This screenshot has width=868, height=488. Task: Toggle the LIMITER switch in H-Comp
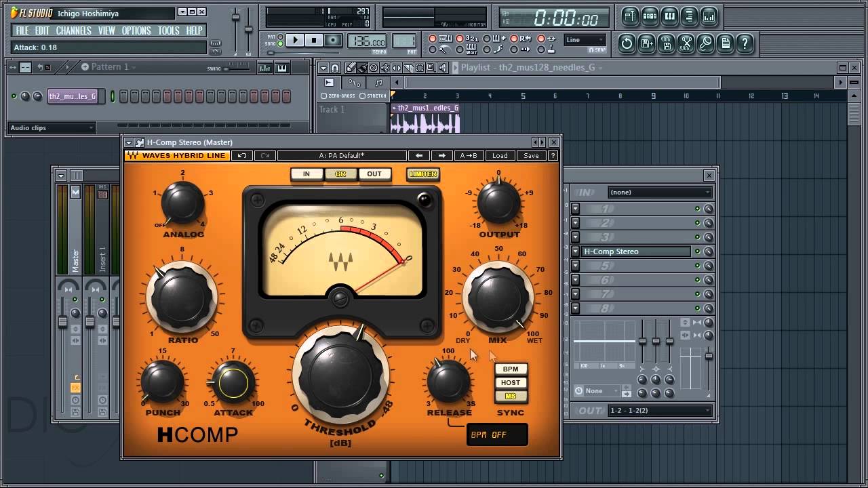tap(423, 174)
